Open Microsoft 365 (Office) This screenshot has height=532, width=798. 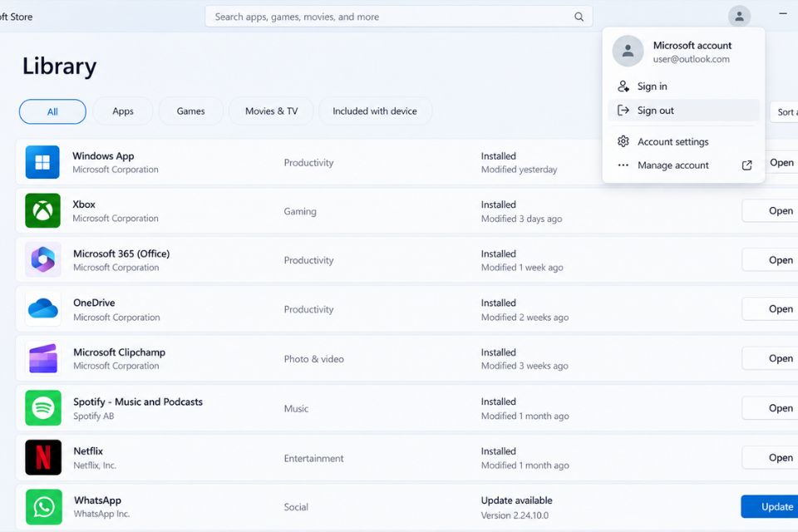pos(770,260)
